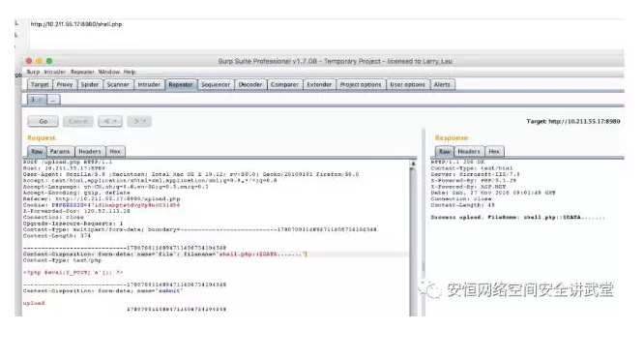Click the Cookie PHPSESSID line
Viewport: 644px width, 359px height.
click(x=102, y=205)
